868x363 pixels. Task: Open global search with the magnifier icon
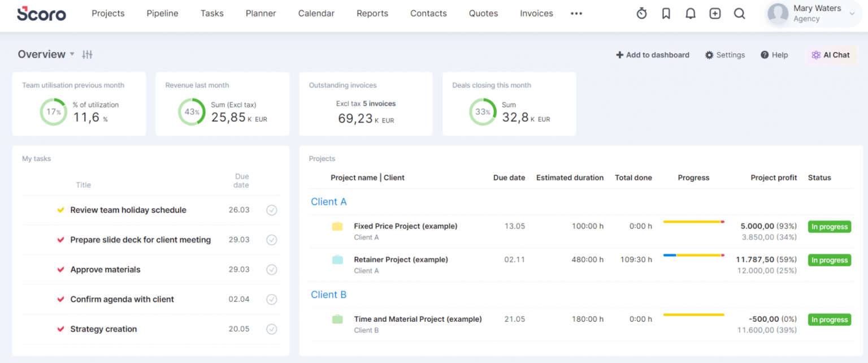pyautogui.click(x=739, y=13)
